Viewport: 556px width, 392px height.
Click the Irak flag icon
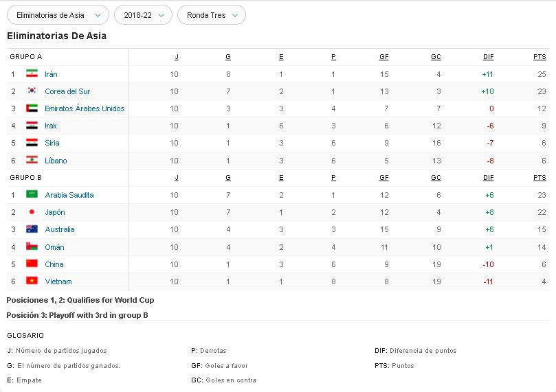click(32, 126)
